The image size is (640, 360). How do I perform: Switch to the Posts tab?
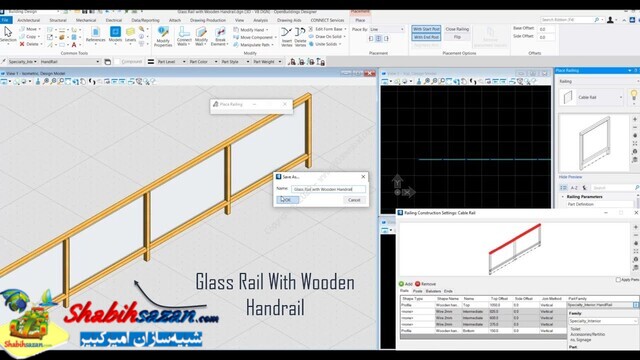(x=418, y=291)
